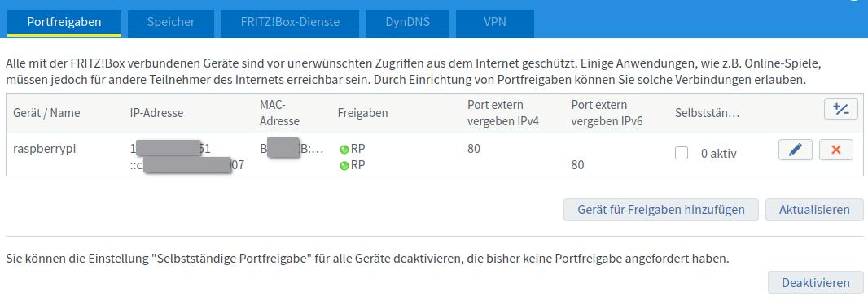Click the Deaktivieren button
The height and width of the screenshot is (305, 868).
coord(815,282)
